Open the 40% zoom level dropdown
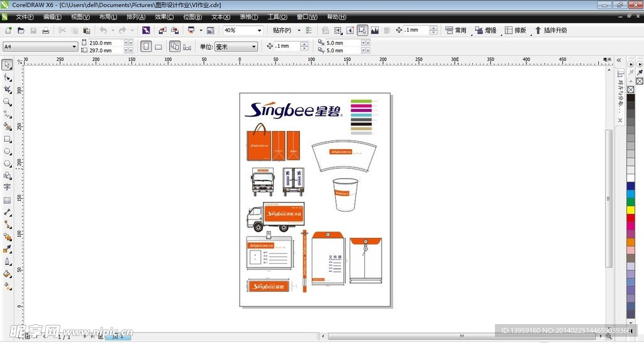Viewport: 644px width, 343px height. pos(259,30)
